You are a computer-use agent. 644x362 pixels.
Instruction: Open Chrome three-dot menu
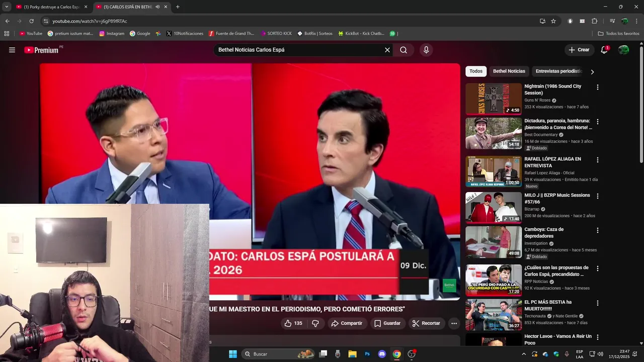[636, 21]
